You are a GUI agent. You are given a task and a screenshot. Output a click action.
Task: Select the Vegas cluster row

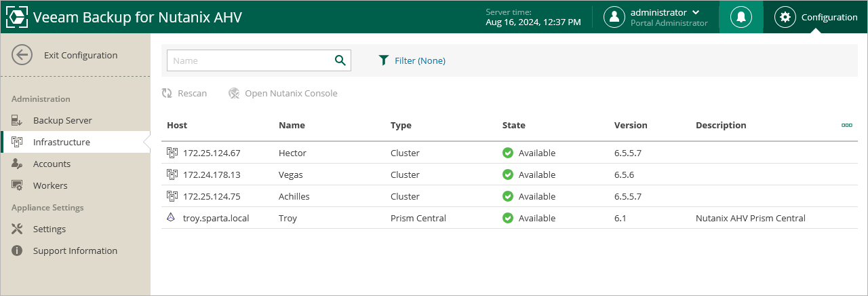(290, 174)
